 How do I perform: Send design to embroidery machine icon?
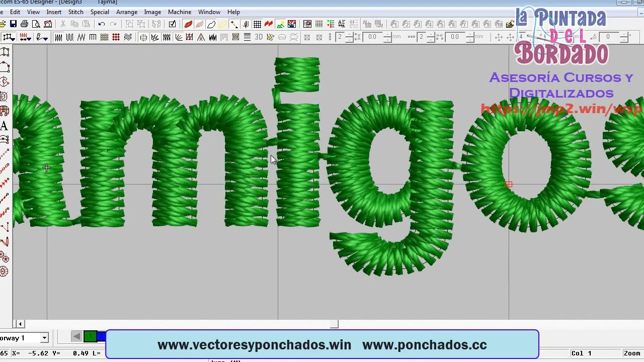(48, 24)
